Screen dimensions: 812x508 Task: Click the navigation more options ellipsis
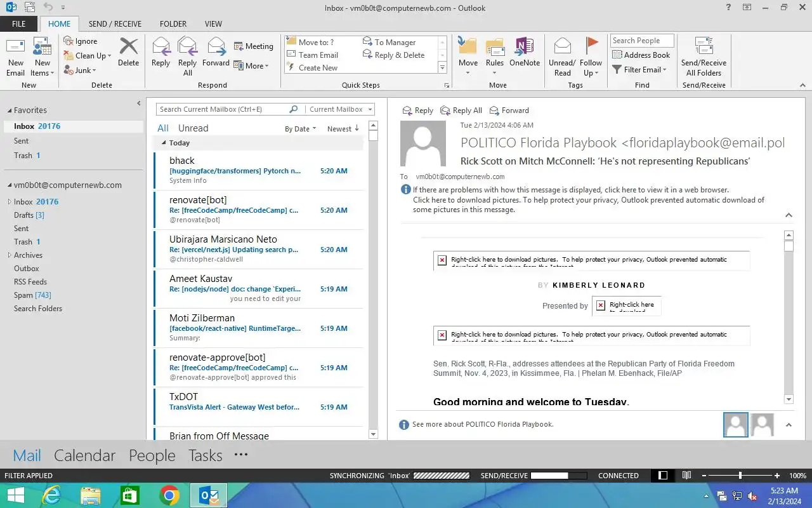pyautogui.click(x=240, y=455)
